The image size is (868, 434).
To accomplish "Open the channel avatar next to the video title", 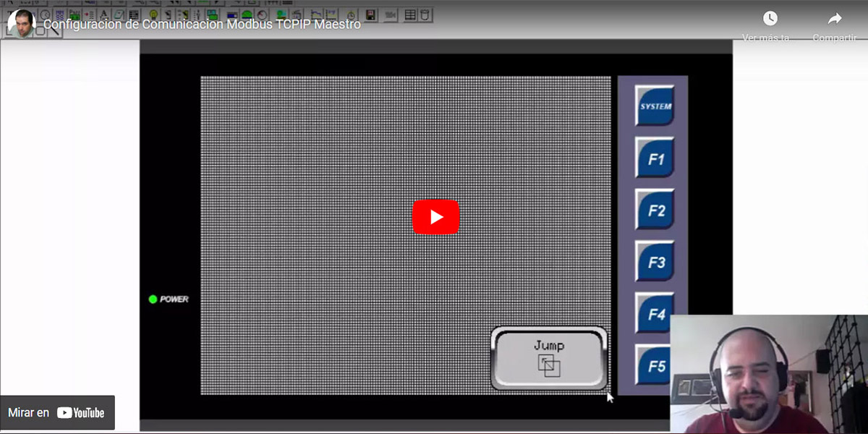I will tap(21, 24).
